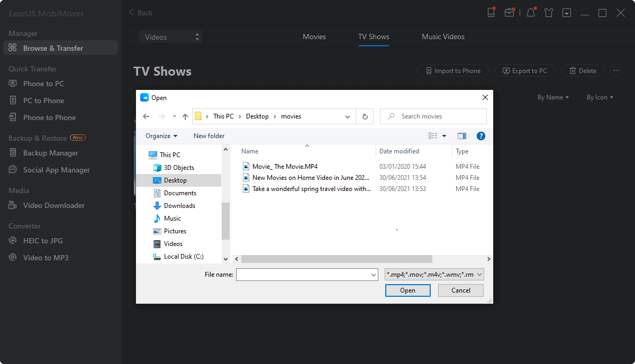Click Import to Phone button
Screen dimensions: 635x364
[453, 71]
